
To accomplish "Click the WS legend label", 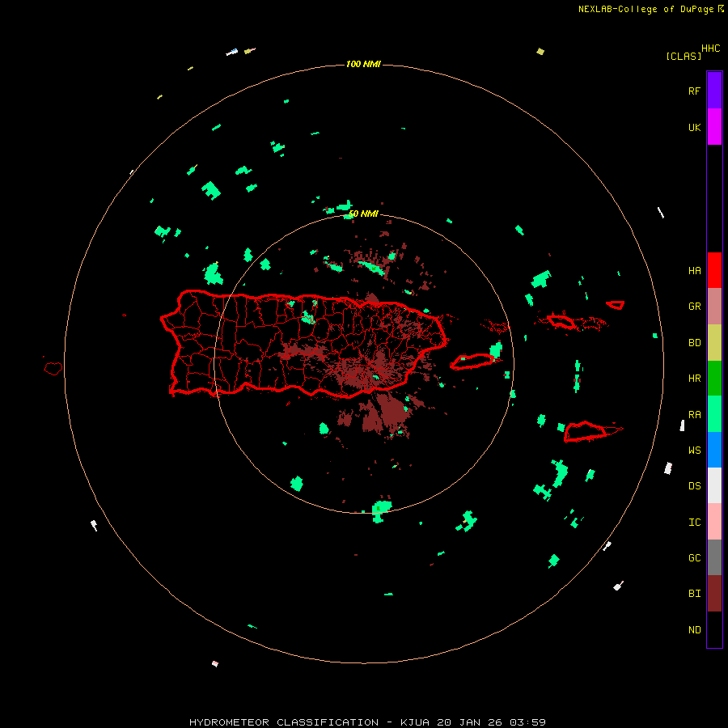I will (x=694, y=451).
